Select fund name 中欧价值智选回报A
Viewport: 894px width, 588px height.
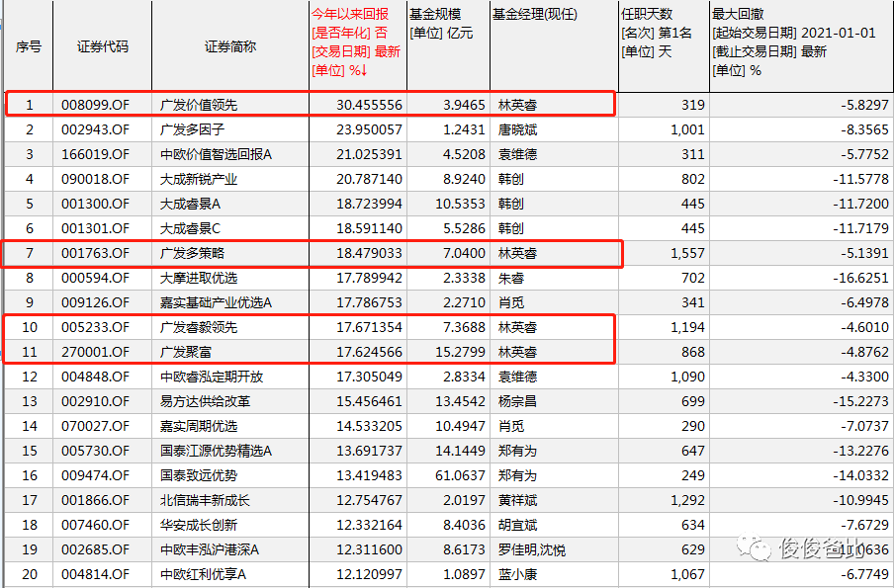[x=216, y=154]
